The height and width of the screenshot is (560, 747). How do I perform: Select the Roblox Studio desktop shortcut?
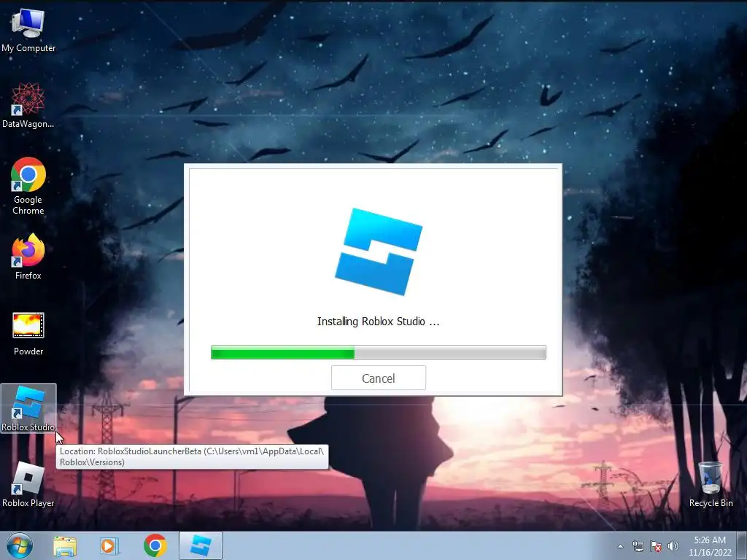pos(28,408)
